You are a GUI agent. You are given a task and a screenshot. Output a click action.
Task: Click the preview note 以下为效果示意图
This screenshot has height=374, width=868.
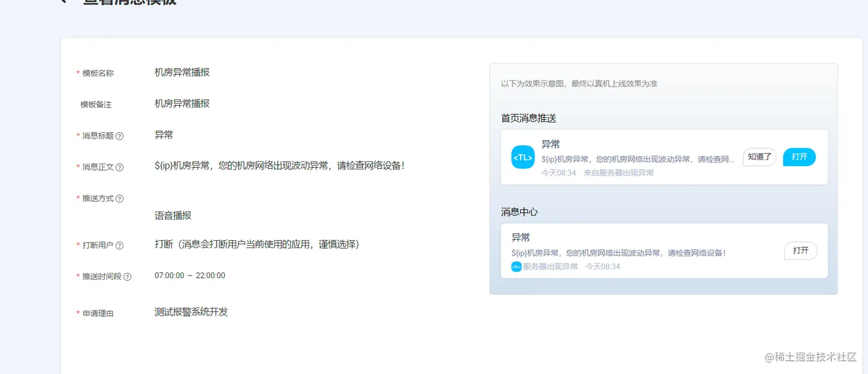coord(579,84)
